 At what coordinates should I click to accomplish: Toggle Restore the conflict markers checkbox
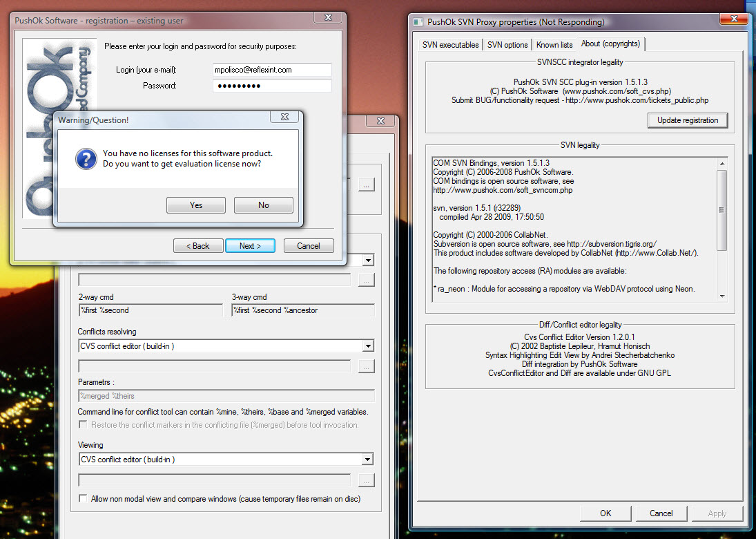[x=84, y=425]
